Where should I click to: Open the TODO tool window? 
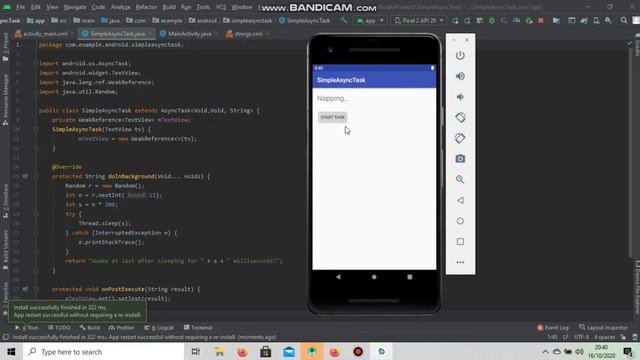tap(59, 328)
